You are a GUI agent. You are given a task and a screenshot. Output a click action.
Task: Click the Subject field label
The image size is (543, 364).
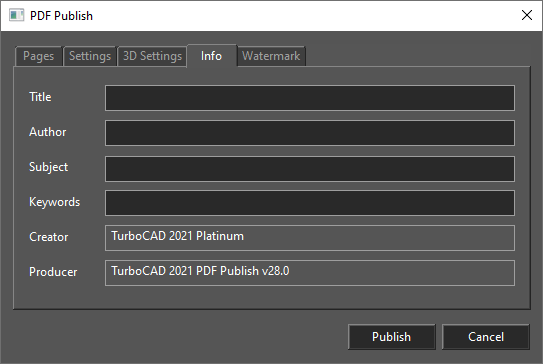click(x=48, y=167)
